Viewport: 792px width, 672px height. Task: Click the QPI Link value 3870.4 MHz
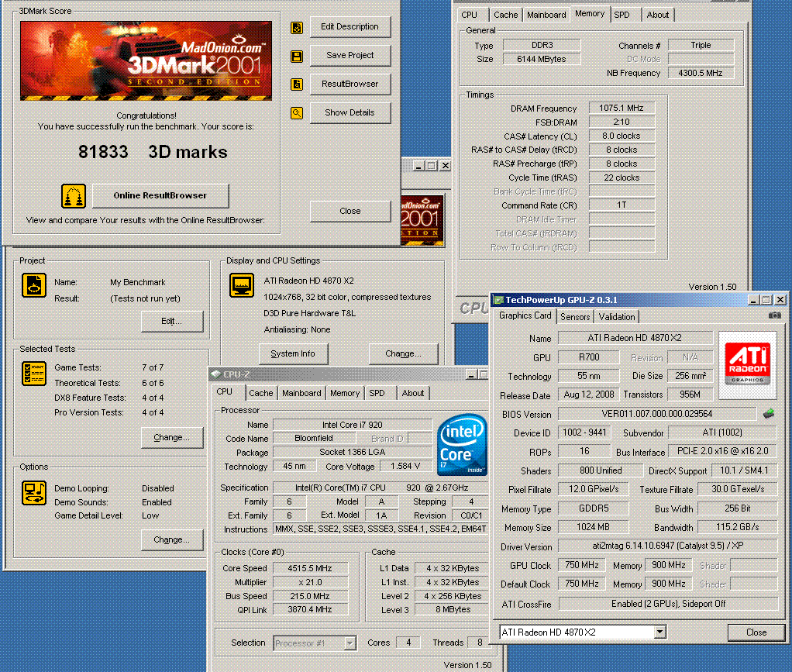pyautogui.click(x=310, y=609)
